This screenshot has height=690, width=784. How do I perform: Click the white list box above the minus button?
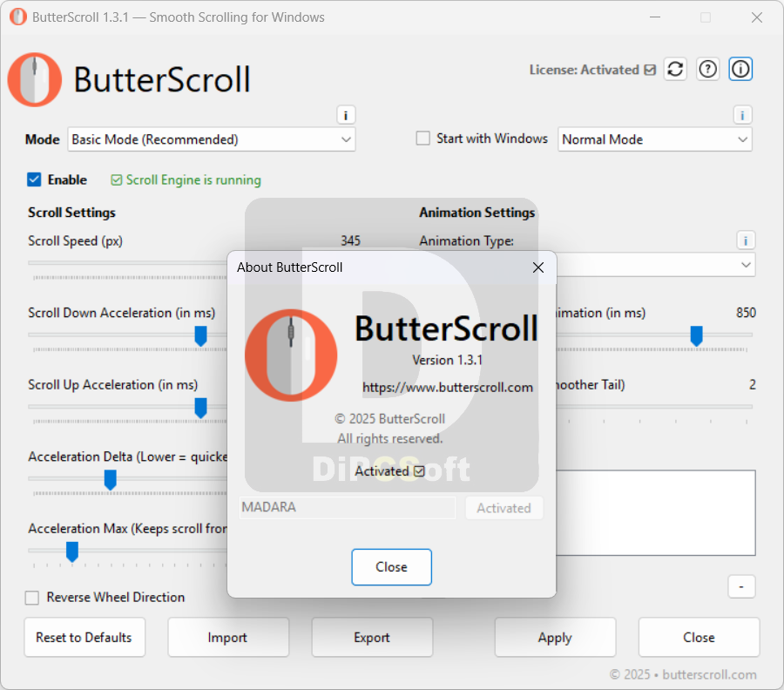click(x=655, y=512)
